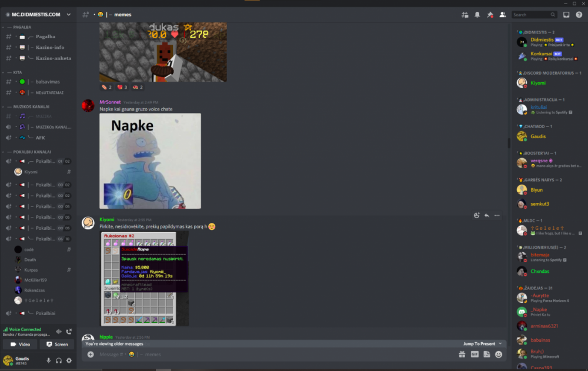Toggle deafen with the headphones icon
588x371 pixels.
coord(59,360)
